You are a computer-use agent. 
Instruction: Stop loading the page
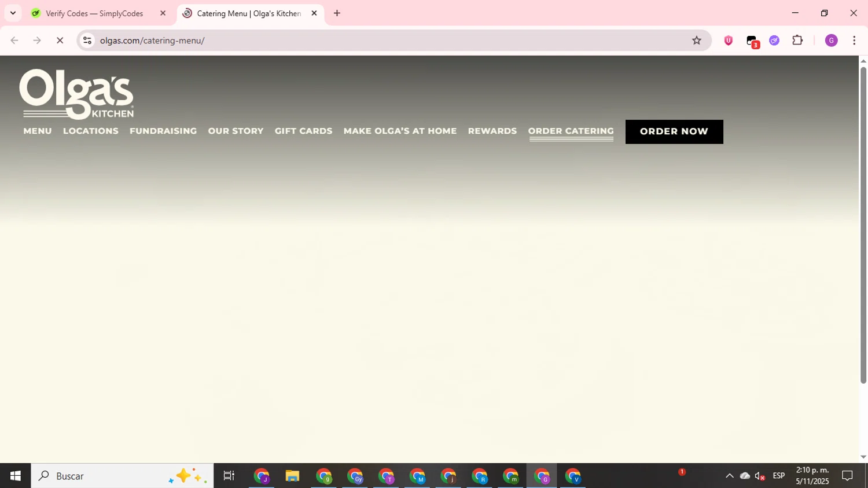coord(60,41)
